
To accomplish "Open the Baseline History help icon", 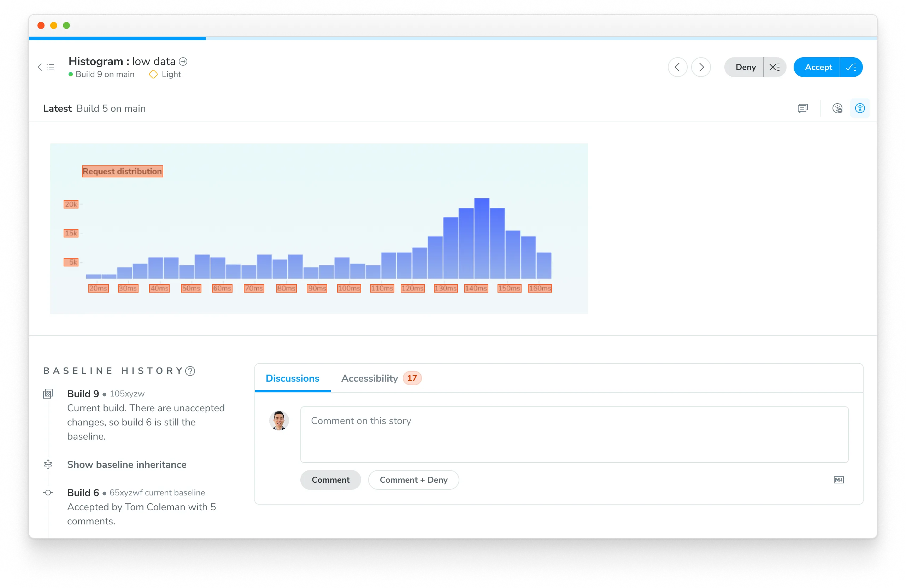I will pos(190,371).
